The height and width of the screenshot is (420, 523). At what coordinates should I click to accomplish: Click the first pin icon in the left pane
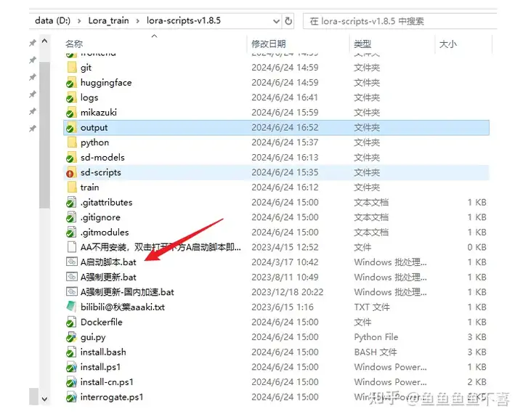pyautogui.click(x=32, y=44)
